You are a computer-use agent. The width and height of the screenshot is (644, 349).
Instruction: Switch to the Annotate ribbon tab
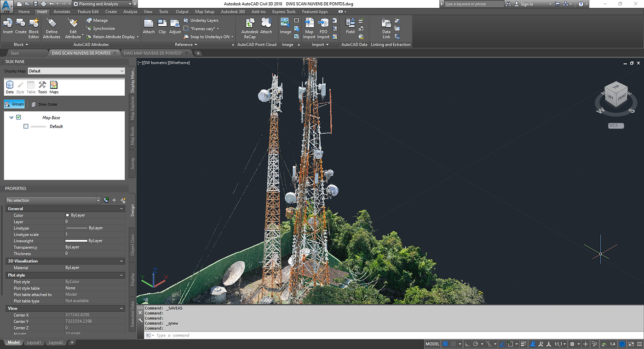[x=62, y=12]
